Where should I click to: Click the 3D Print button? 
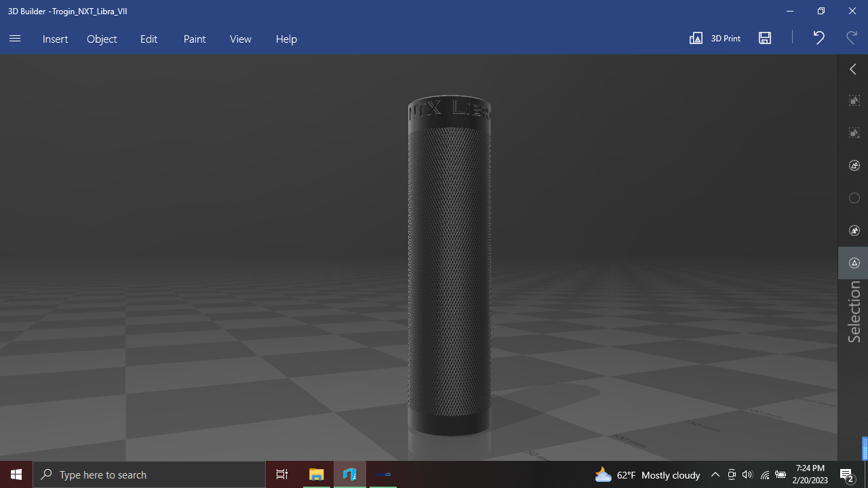(715, 39)
